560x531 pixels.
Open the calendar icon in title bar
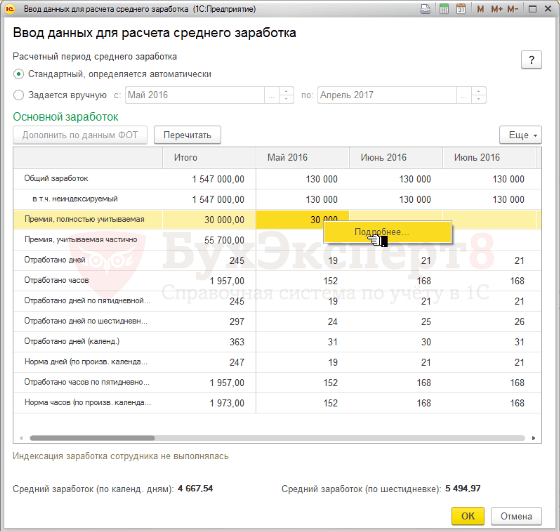(461, 9)
